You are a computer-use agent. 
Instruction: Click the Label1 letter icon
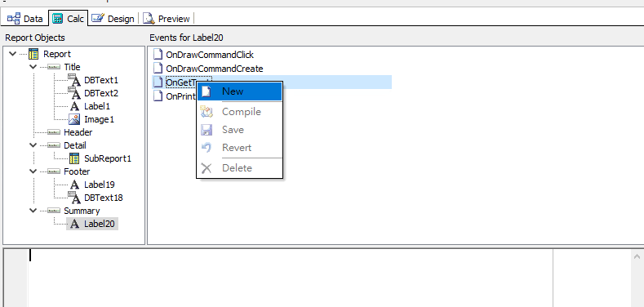(74, 106)
